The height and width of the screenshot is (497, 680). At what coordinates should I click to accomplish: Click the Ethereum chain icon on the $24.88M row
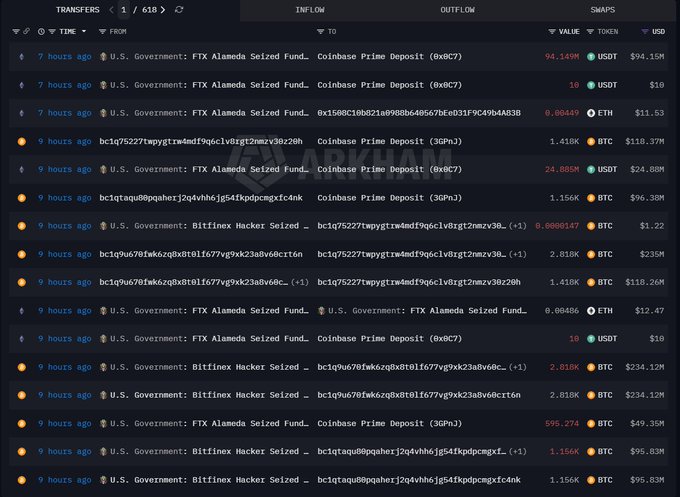click(x=22, y=170)
